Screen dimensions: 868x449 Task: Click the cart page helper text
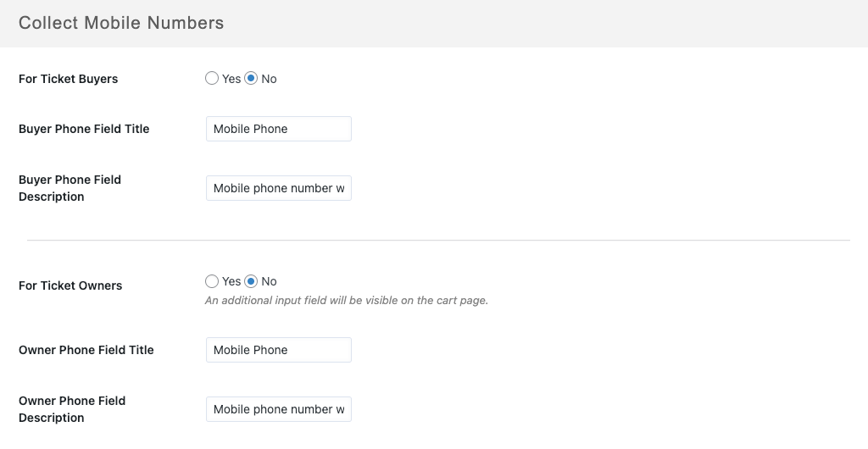pos(346,300)
